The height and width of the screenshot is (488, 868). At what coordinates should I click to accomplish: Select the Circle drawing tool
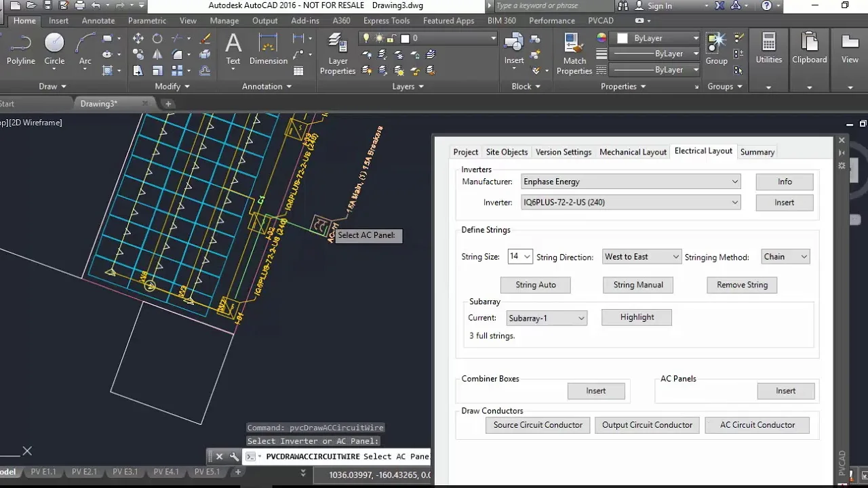tap(54, 49)
